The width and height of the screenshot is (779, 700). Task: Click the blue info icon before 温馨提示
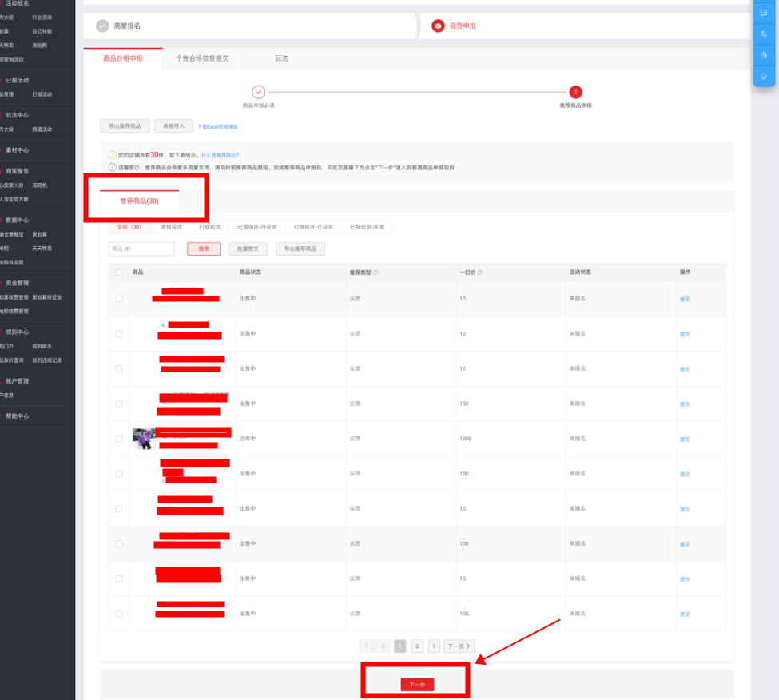pyautogui.click(x=113, y=168)
